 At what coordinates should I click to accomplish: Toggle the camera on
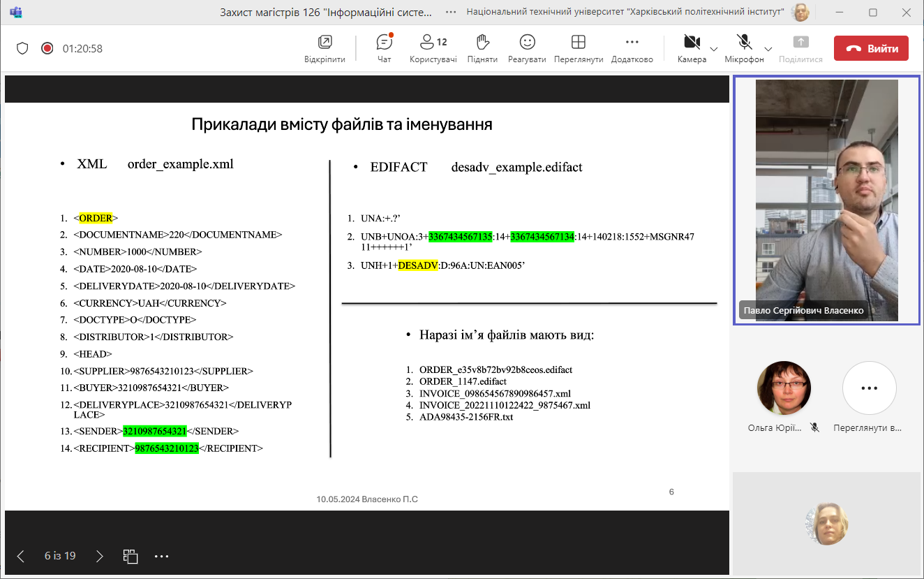coord(692,48)
